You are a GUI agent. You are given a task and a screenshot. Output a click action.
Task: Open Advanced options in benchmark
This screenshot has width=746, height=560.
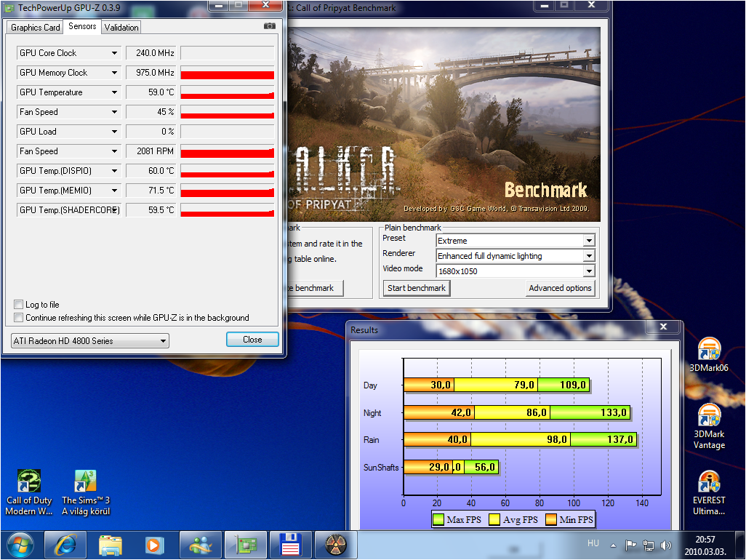pos(560,288)
